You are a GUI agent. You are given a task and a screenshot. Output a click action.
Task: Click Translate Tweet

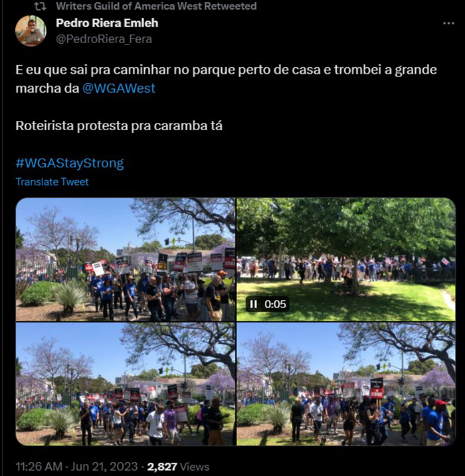pyautogui.click(x=52, y=181)
